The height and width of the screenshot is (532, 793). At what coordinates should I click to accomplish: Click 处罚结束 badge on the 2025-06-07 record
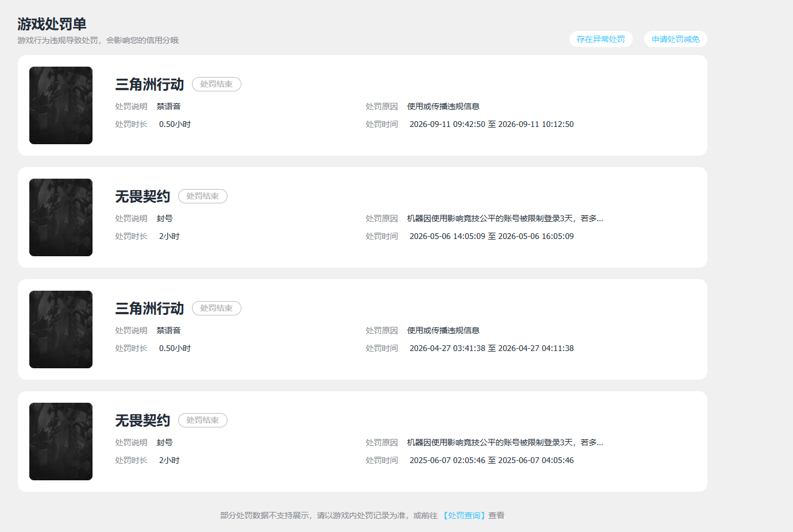203,421
